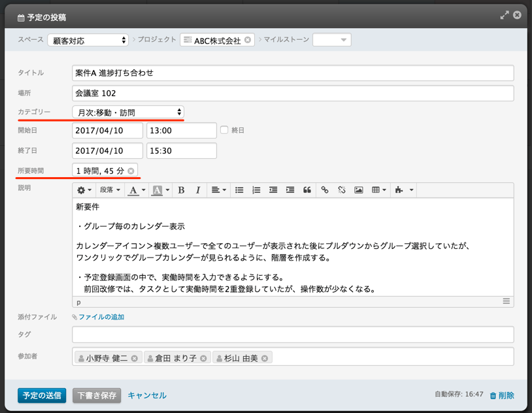Click the 小野寺 健二 participant chip
Screen dimensions: 532x413
(x=108, y=358)
